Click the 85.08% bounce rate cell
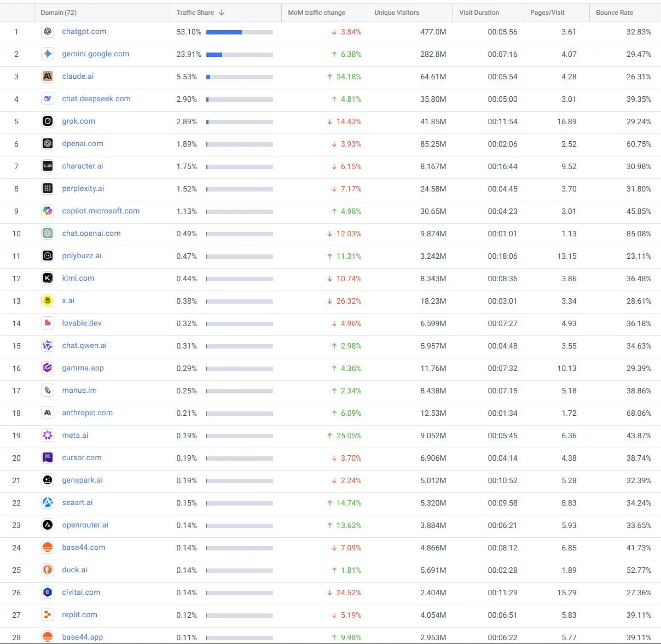The width and height of the screenshot is (661, 644). [x=639, y=234]
